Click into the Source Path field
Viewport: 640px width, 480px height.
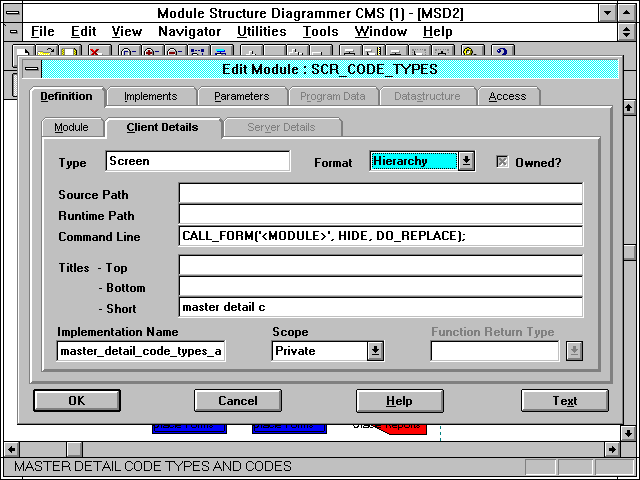380,194
